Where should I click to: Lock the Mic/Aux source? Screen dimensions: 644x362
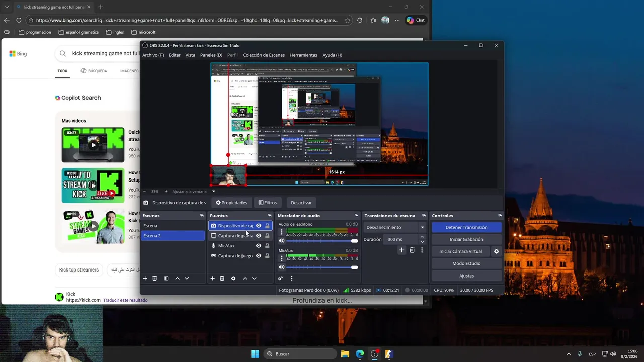tap(267, 246)
